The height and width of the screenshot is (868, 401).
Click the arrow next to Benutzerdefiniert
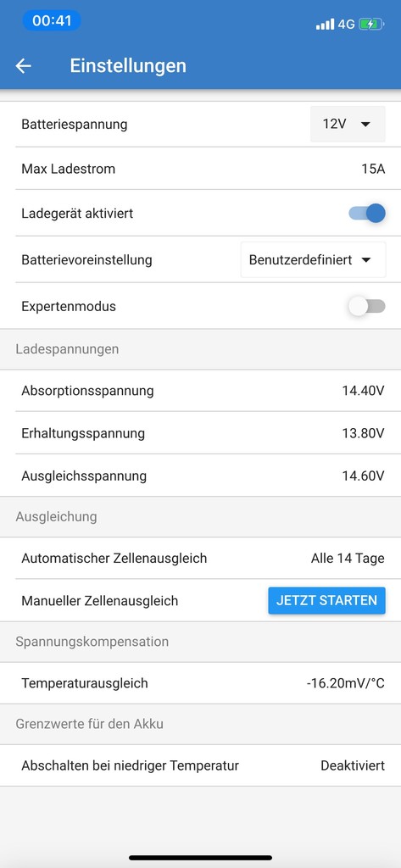pyautogui.click(x=365, y=260)
